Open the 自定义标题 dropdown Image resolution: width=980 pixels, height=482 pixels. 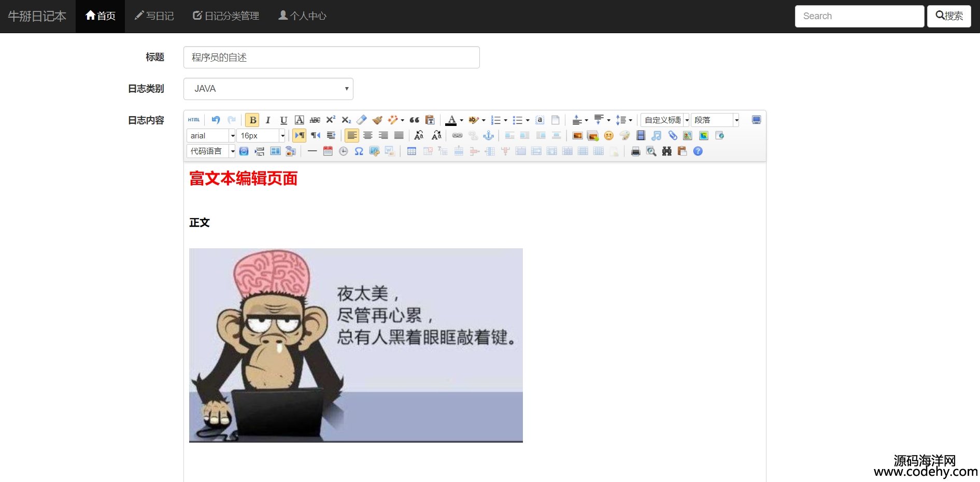(665, 120)
